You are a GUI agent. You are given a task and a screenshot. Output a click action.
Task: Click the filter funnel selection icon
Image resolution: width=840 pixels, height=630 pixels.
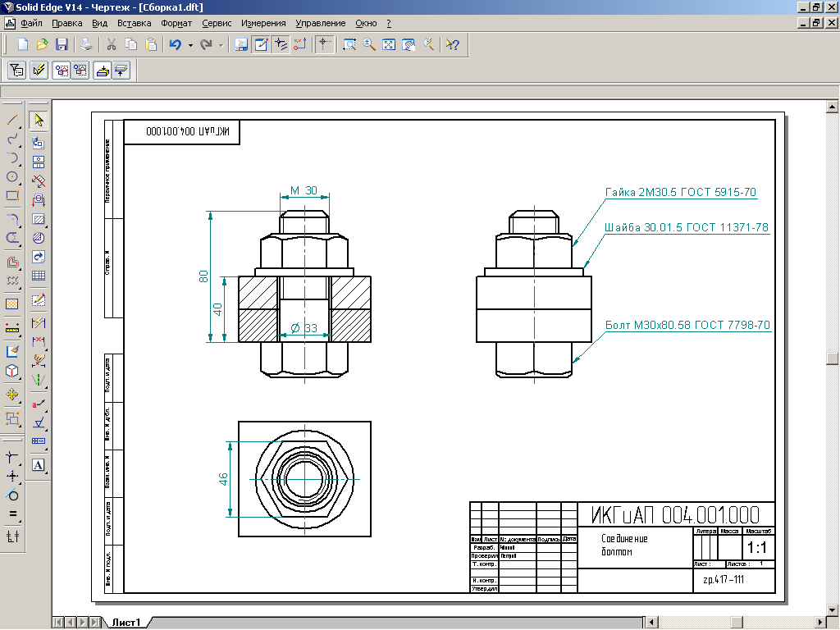click(x=16, y=71)
